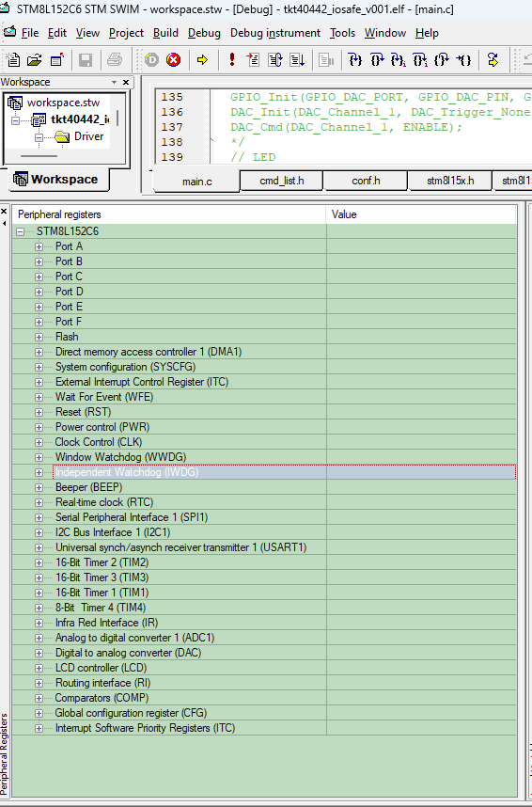The image size is (532, 807).
Task: Reset chip with red exclamation icon
Action: point(232,60)
